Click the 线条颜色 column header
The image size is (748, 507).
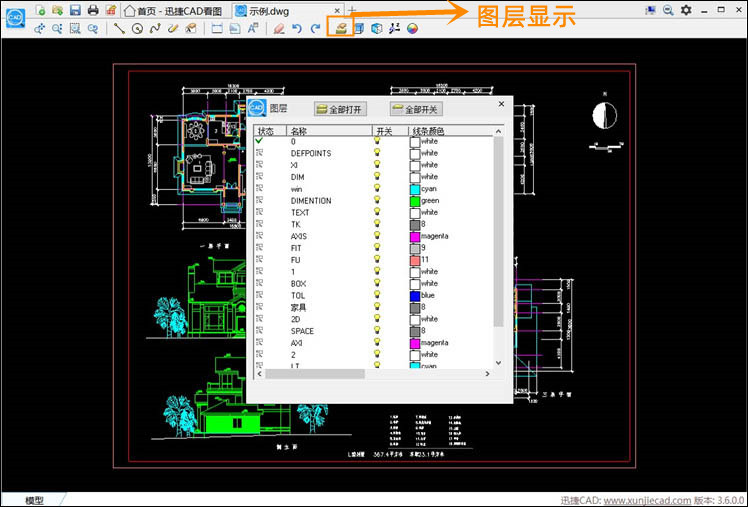point(450,131)
